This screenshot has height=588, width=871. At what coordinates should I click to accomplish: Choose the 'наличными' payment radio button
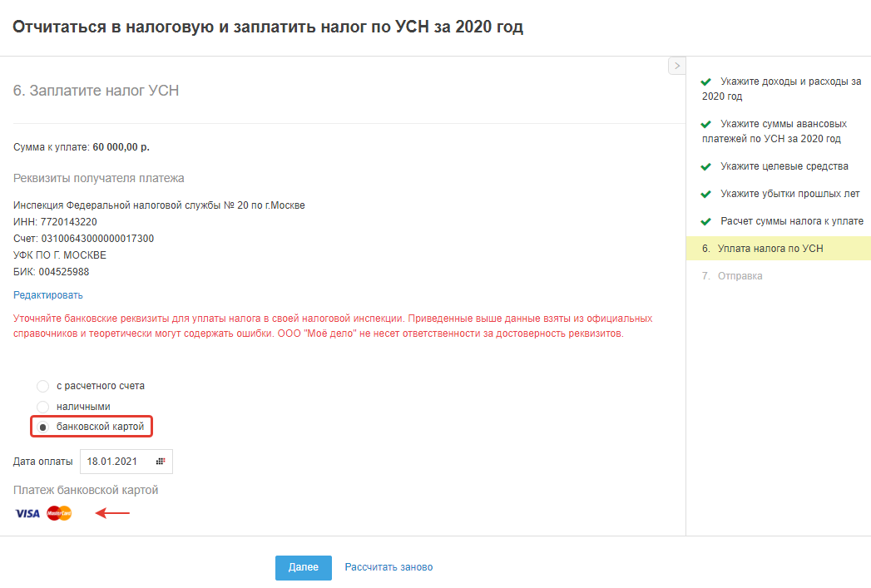pyautogui.click(x=43, y=407)
